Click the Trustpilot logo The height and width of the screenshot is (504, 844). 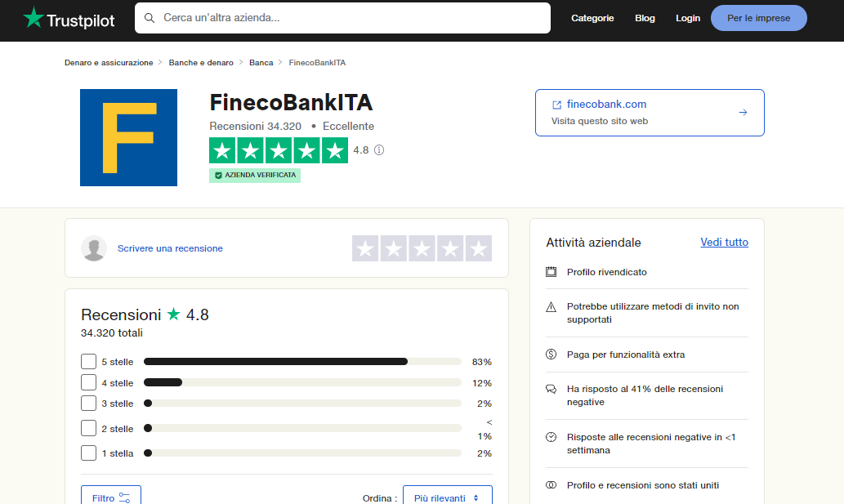pos(69,18)
